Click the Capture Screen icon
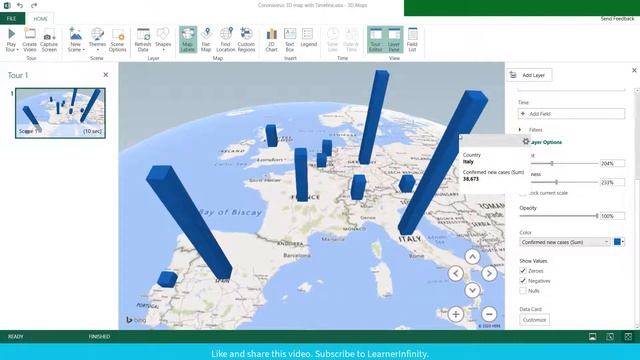The image size is (640, 360). [49, 40]
